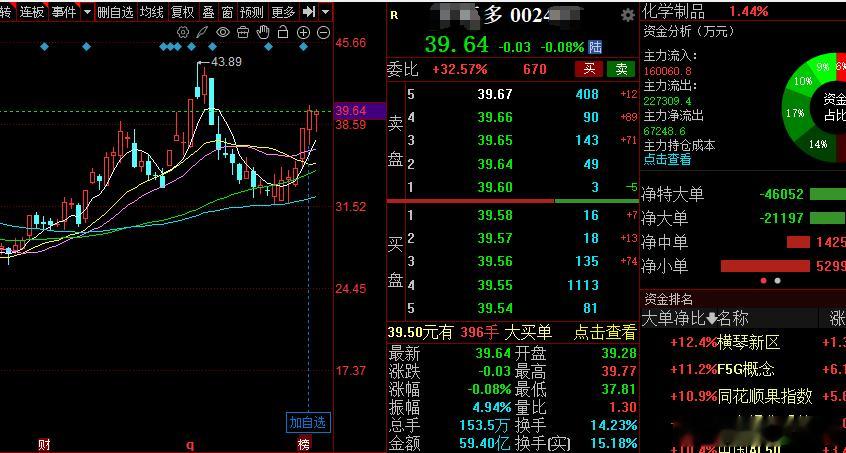The height and width of the screenshot is (453, 846).
Task: Expand the dropdown arrow after 事件
Action: tap(87, 11)
